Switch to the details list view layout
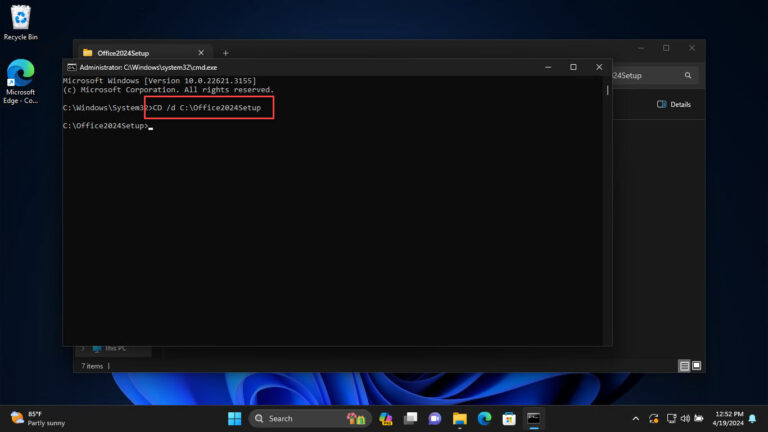Viewport: 768px width, 432px height. pyautogui.click(x=684, y=366)
